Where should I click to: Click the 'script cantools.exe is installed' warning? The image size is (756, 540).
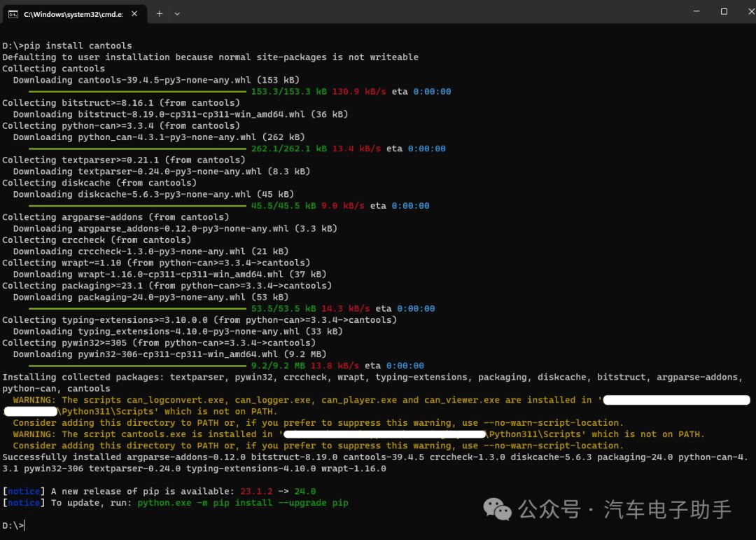(358, 434)
